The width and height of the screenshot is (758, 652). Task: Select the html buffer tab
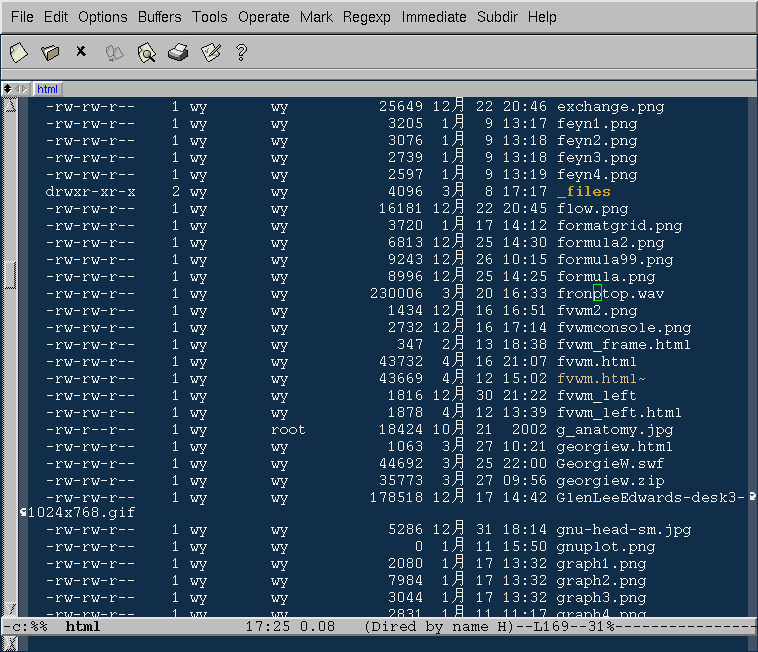click(x=48, y=89)
